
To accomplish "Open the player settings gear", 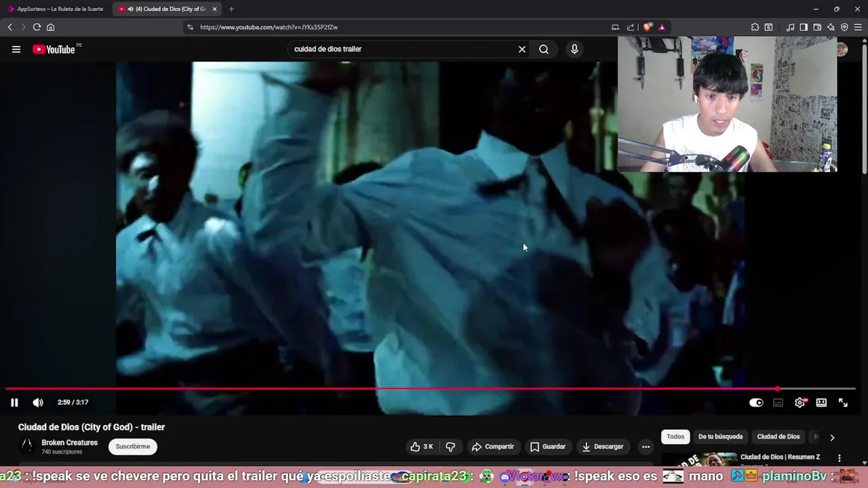I will point(800,403).
